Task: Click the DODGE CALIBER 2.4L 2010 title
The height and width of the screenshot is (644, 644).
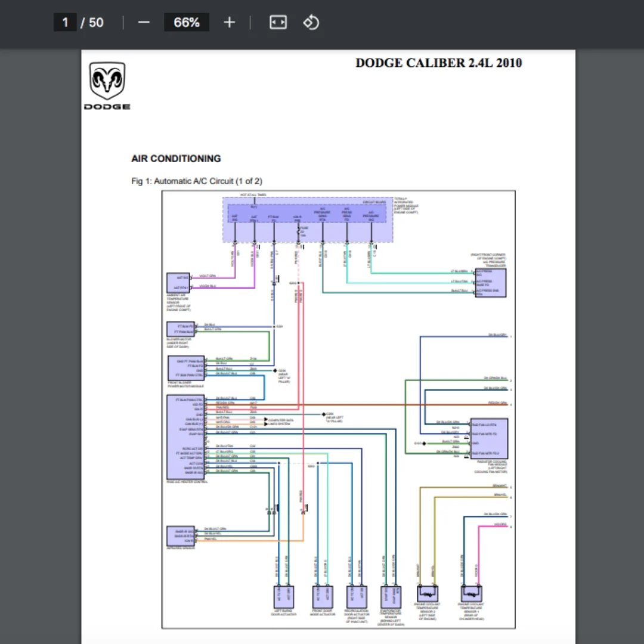Action: point(438,63)
